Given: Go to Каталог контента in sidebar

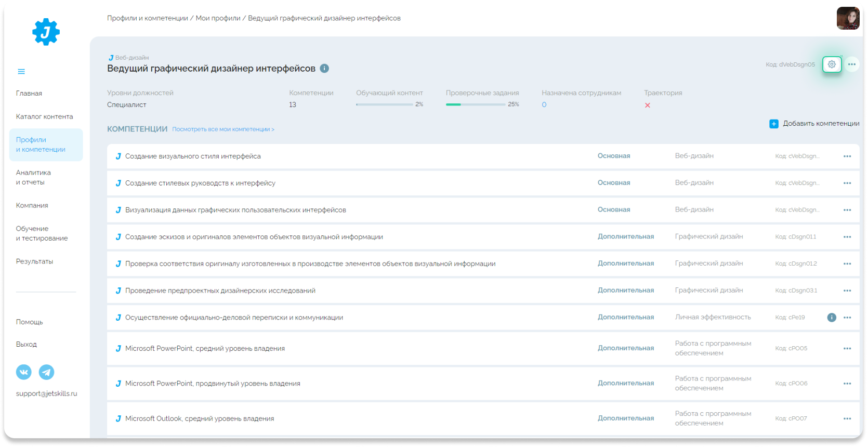Looking at the screenshot, I should pyautogui.click(x=44, y=116).
